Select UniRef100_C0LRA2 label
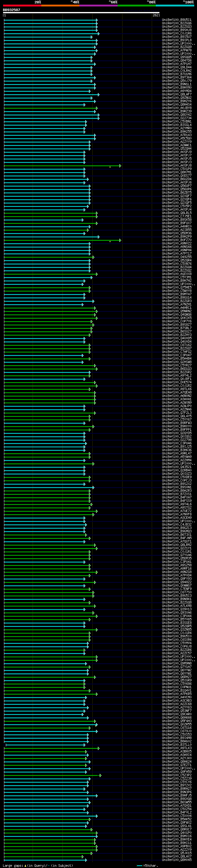Viewport: 197px width, 868px height. click(177, 71)
